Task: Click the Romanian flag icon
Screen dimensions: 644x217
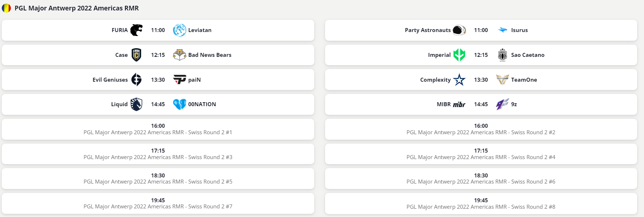Action: [6, 8]
